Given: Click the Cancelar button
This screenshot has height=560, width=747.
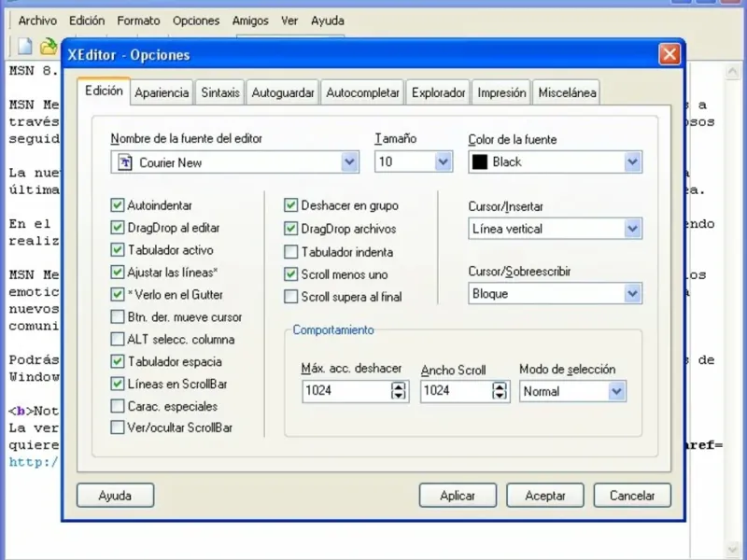Looking at the screenshot, I should coord(632,496).
